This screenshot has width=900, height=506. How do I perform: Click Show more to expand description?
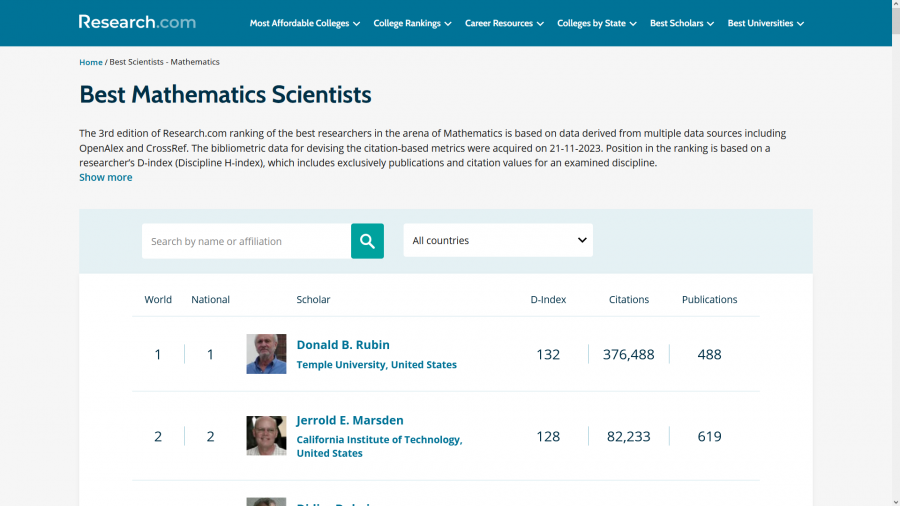tap(105, 177)
